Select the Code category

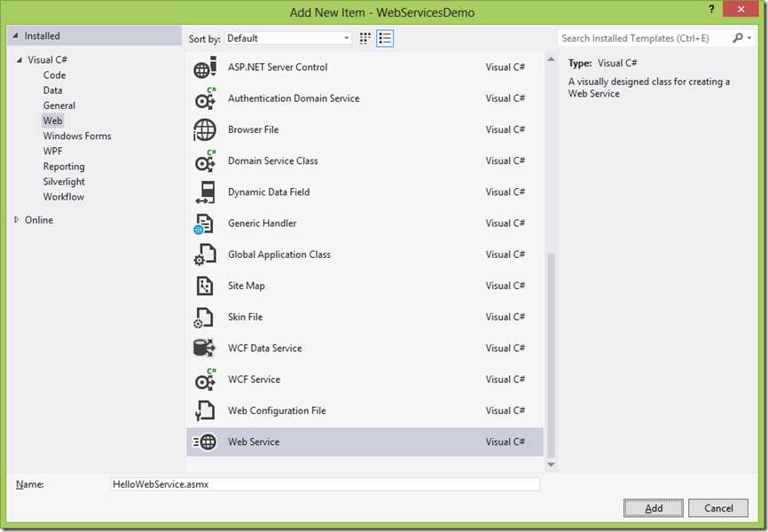[54, 75]
